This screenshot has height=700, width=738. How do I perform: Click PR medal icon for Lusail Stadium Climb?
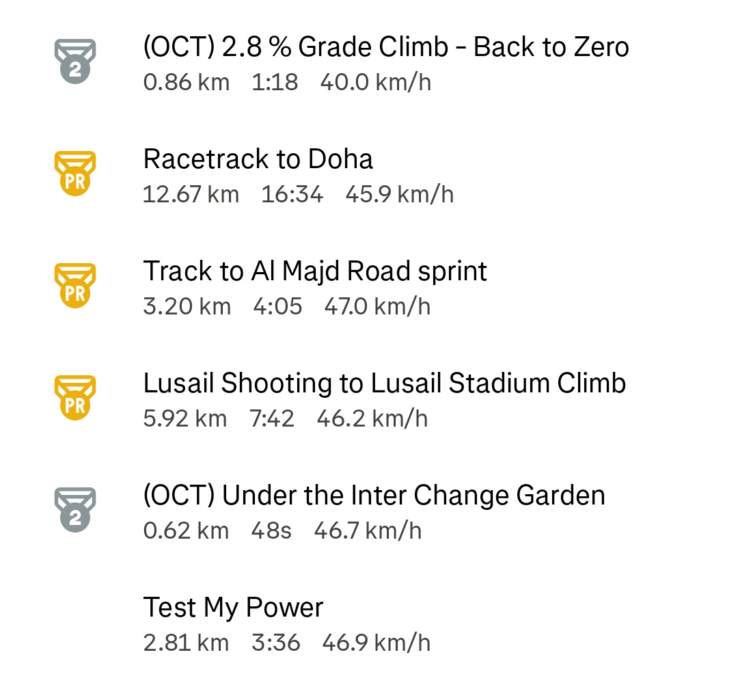tap(75, 398)
